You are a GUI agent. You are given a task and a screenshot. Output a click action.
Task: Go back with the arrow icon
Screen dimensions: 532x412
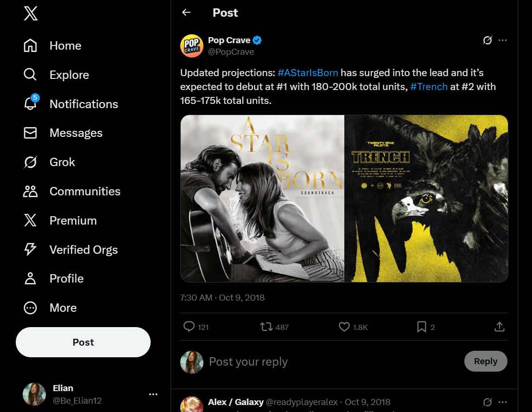[186, 13]
